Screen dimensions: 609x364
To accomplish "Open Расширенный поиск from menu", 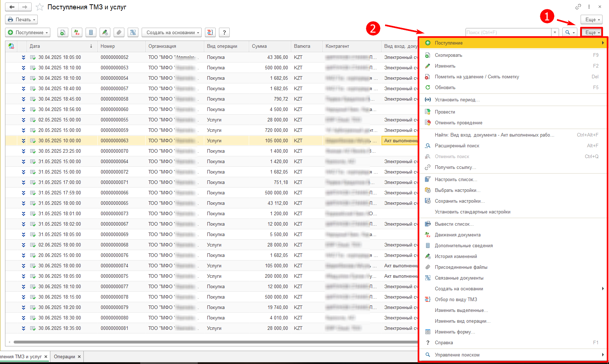I will 513,146.
